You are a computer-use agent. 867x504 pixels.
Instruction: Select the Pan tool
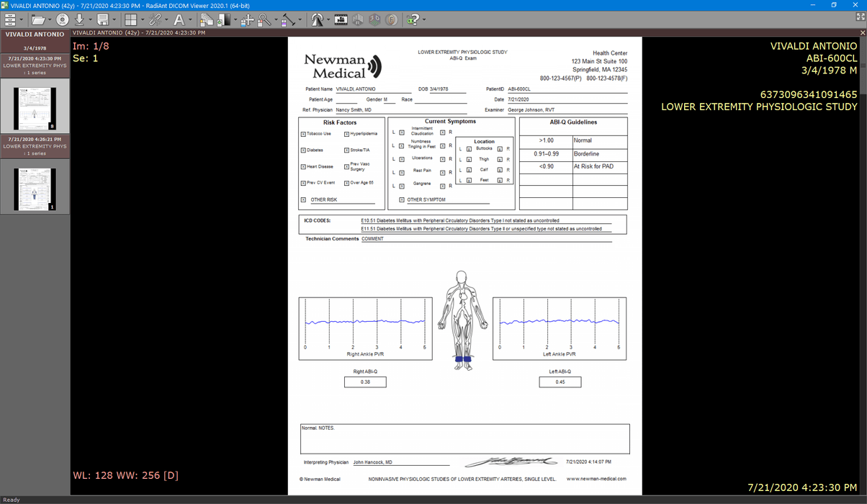(247, 19)
